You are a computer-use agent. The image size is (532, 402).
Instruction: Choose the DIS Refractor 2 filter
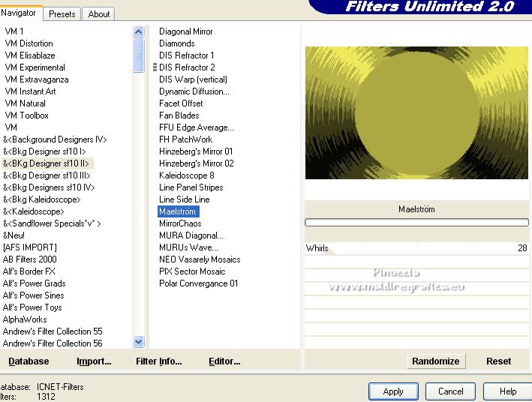(x=187, y=67)
